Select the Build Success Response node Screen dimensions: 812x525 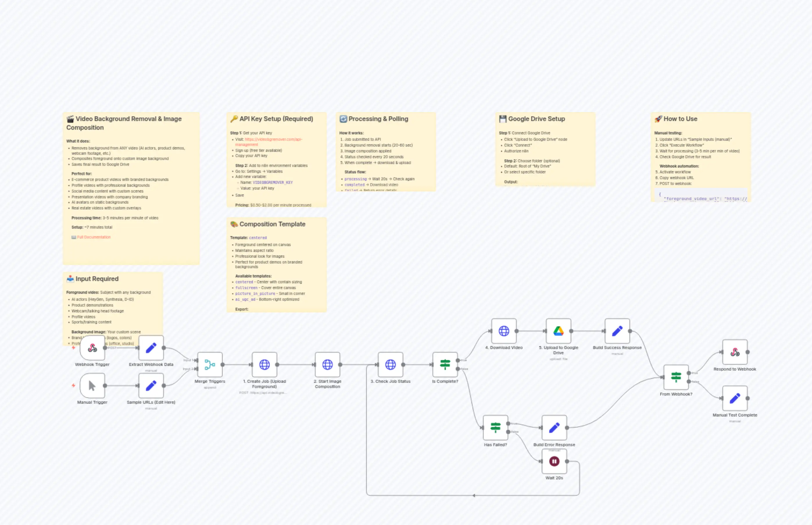point(617,331)
